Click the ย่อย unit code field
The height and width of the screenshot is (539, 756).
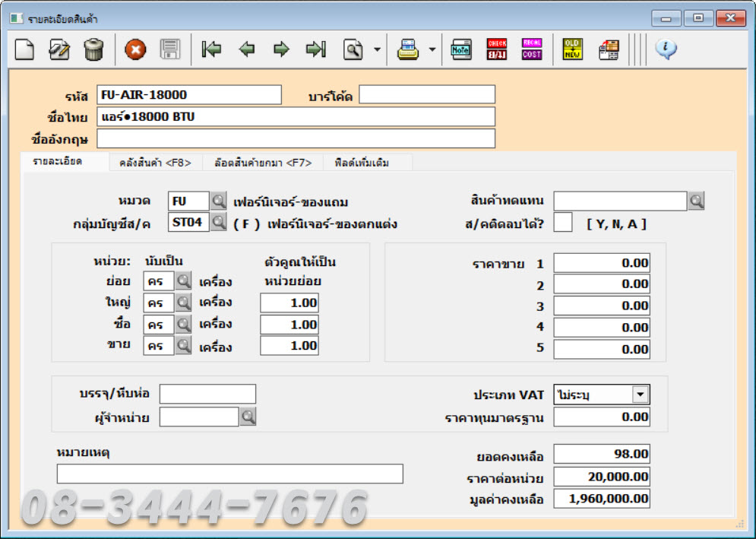(159, 281)
